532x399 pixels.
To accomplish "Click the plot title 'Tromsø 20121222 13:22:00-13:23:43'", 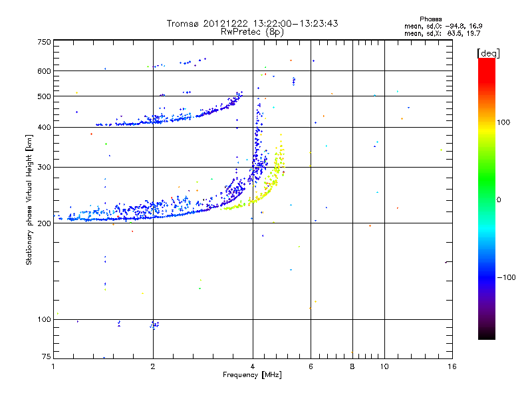I will pyautogui.click(x=252, y=23).
